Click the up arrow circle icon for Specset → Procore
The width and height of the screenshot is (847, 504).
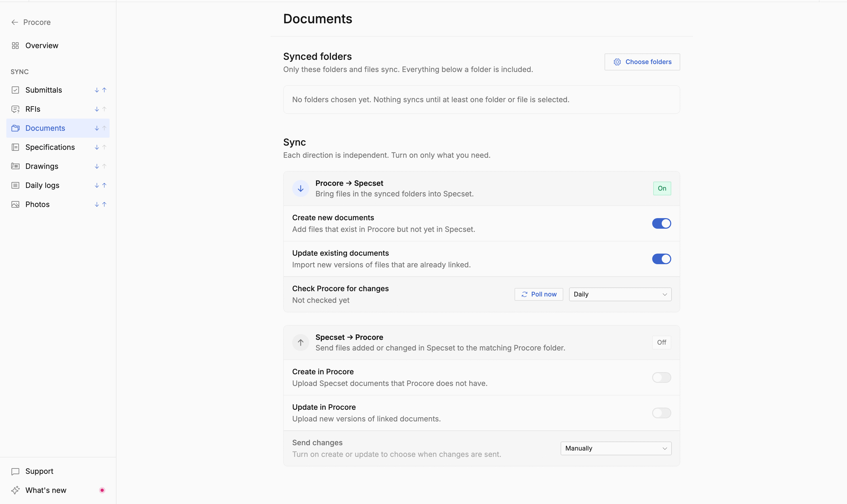click(301, 342)
